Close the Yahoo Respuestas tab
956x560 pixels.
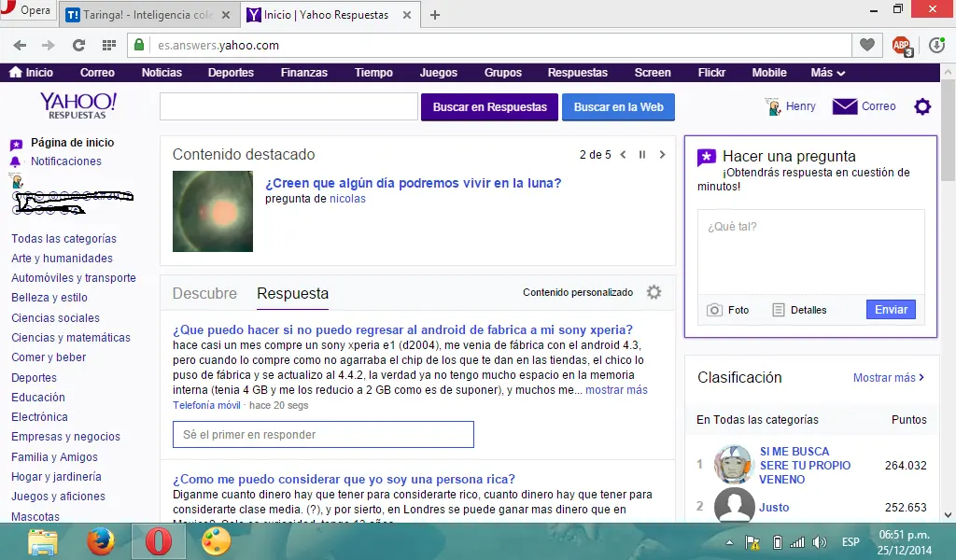click(407, 15)
